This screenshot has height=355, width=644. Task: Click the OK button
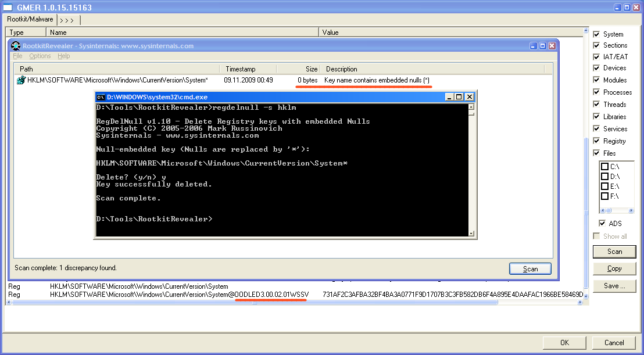[x=564, y=343]
